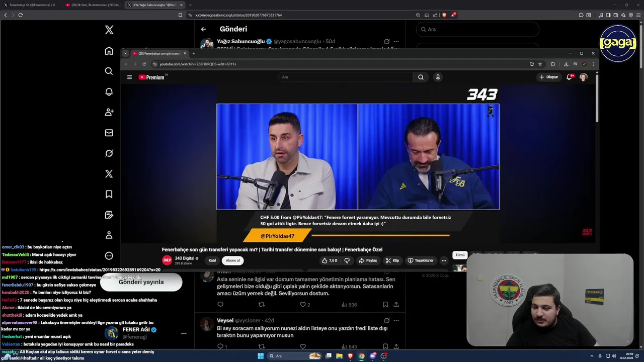Open YouTube window browser menu dots
Viewport: 644px width, 362px height.
coord(593,64)
